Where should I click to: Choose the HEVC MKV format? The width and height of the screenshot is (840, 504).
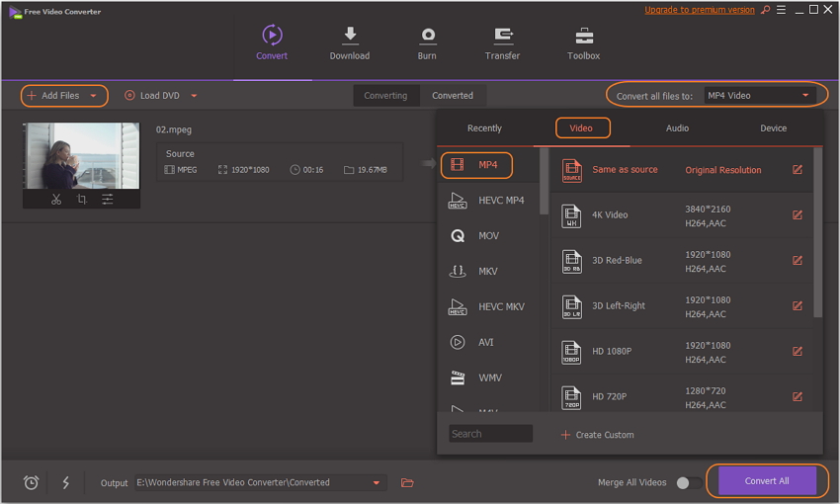(487, 306)
